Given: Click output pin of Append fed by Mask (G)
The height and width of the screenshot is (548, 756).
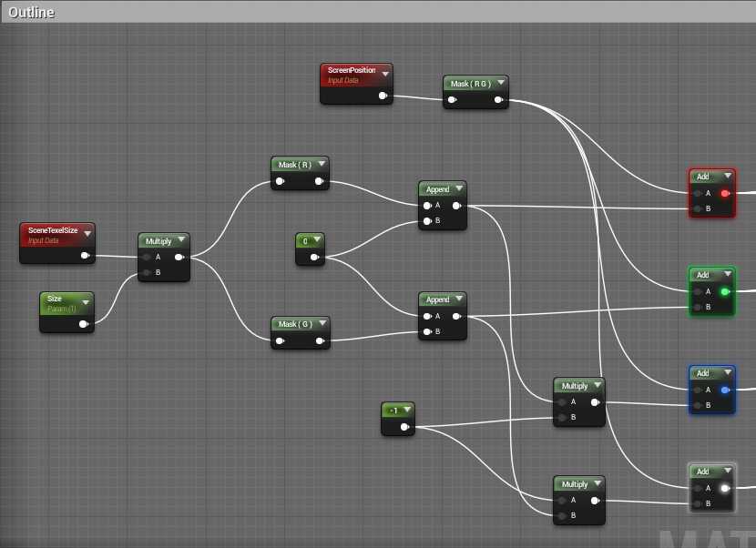Looking at the screenshot, I should pos(456,317).
